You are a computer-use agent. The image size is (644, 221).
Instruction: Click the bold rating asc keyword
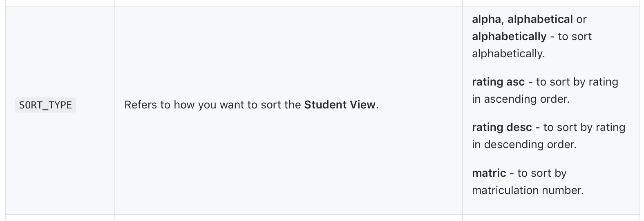click(x=498, y=82)
